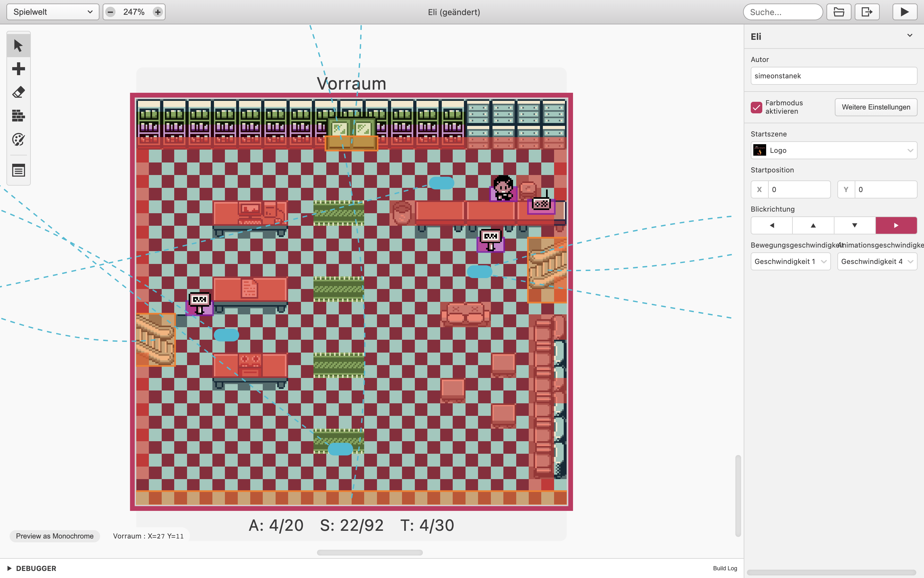Zoom out with the minus button

click(x=110, y=12)
